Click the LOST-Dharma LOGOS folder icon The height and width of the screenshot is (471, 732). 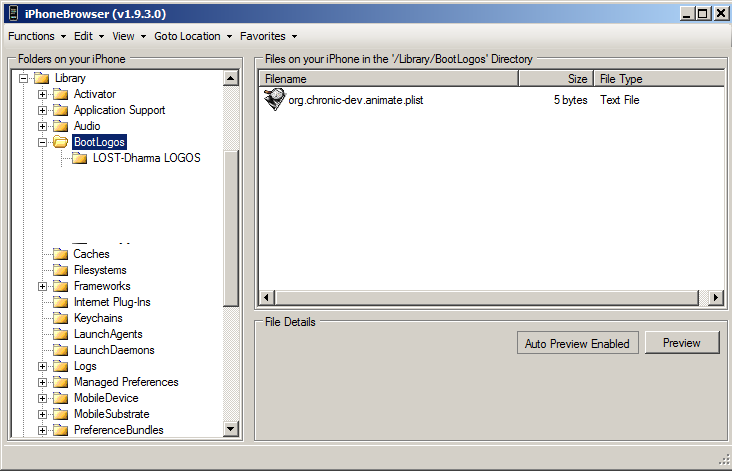click(80, 158)
